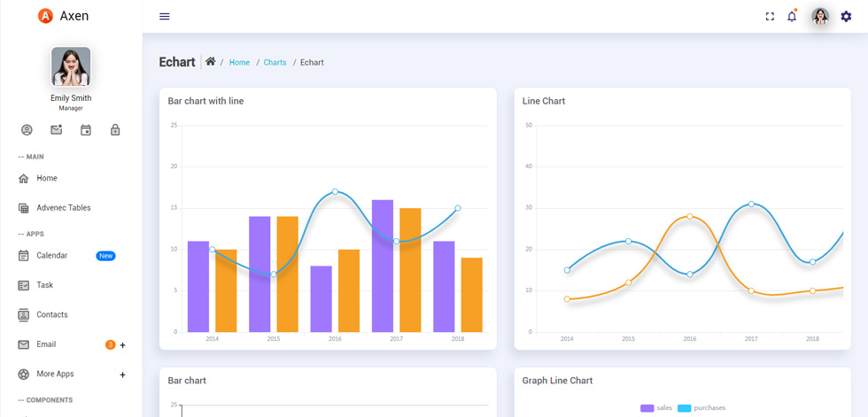Screen dimensions: 868x417
Task: Expand the Email submenu plus sign
Action: pyautogui.click(x=123, y=345)
